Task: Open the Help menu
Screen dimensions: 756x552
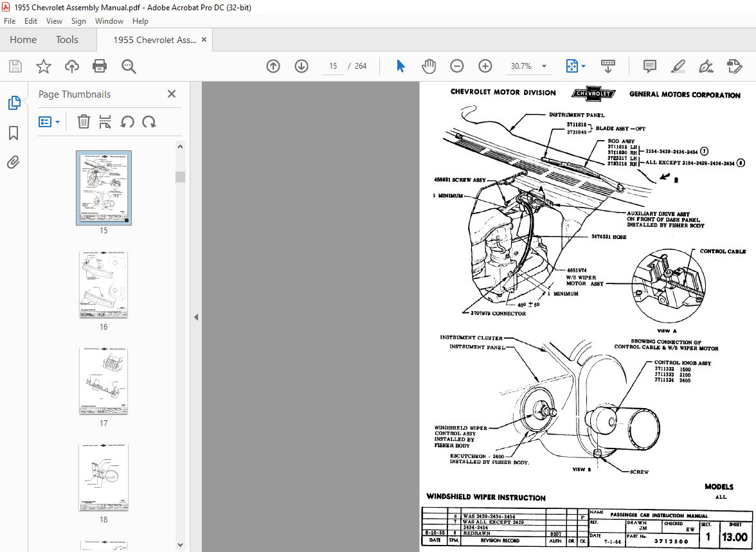Action: point(140,21)
